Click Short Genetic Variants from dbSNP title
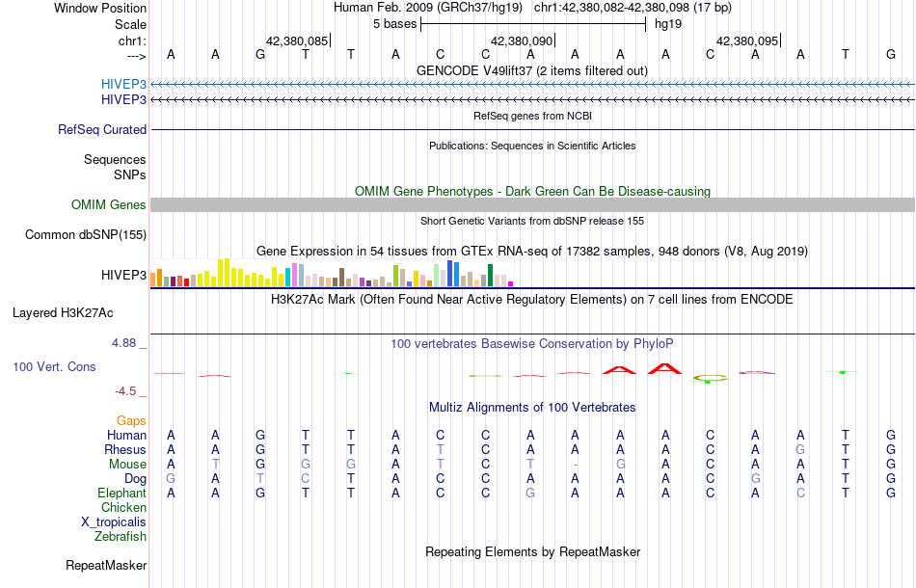916x588 pixels. coord(532,221)
